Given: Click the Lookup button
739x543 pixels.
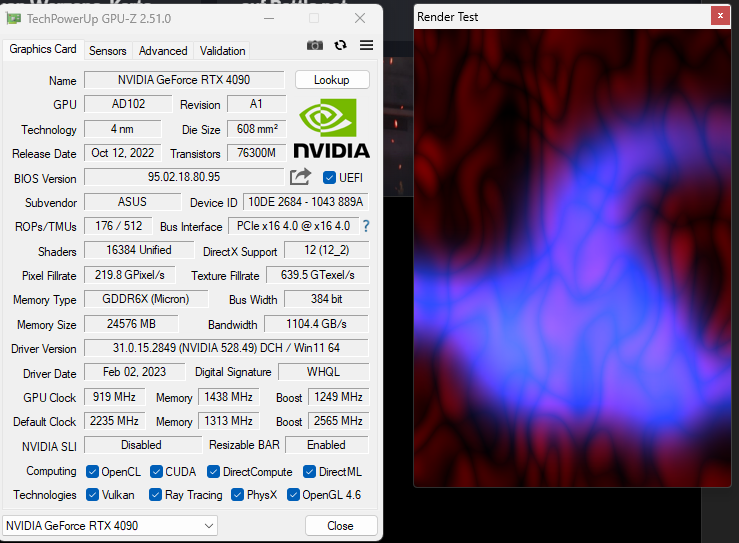Looking at the screenshot, I should click(x=332, y=80).
